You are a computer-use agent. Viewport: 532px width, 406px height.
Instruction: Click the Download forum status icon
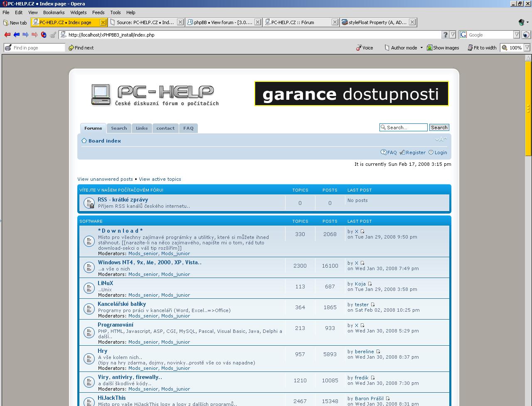89,241
